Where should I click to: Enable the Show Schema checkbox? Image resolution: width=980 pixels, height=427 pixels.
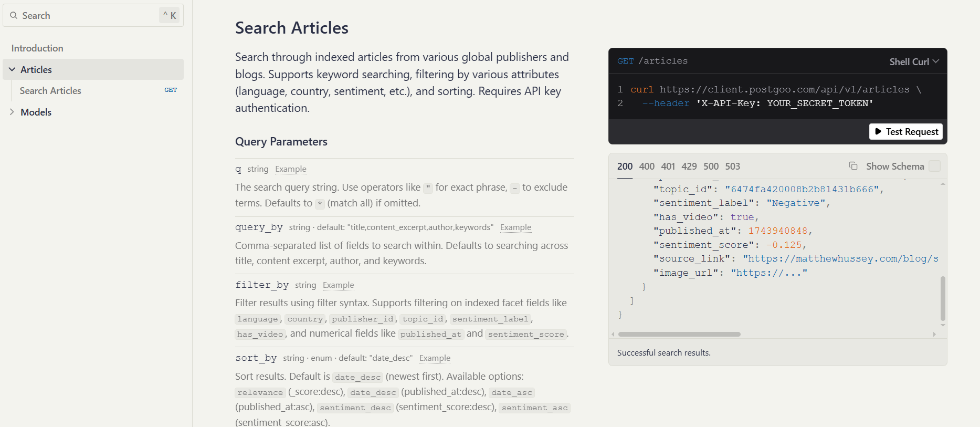(934, 166)
